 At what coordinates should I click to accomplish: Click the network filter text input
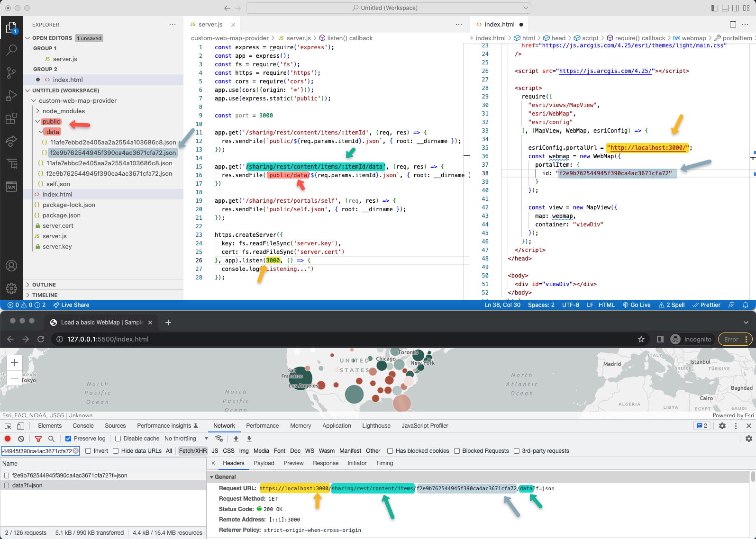click(x=40, y=451)
